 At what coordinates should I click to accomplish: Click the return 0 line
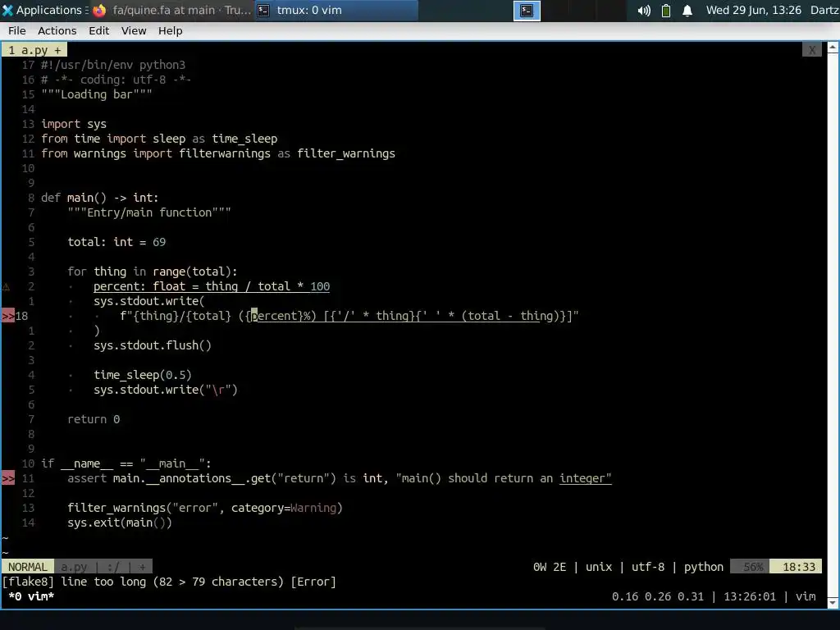94,419
